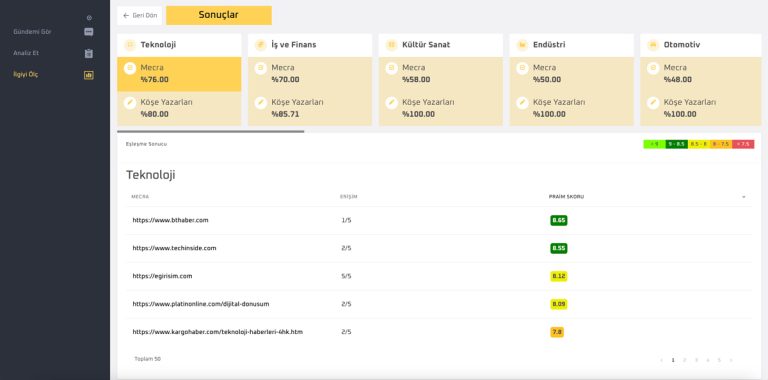768x380 pixels.
Task: Go to next page using right chevron
Action: click(731, 360)
